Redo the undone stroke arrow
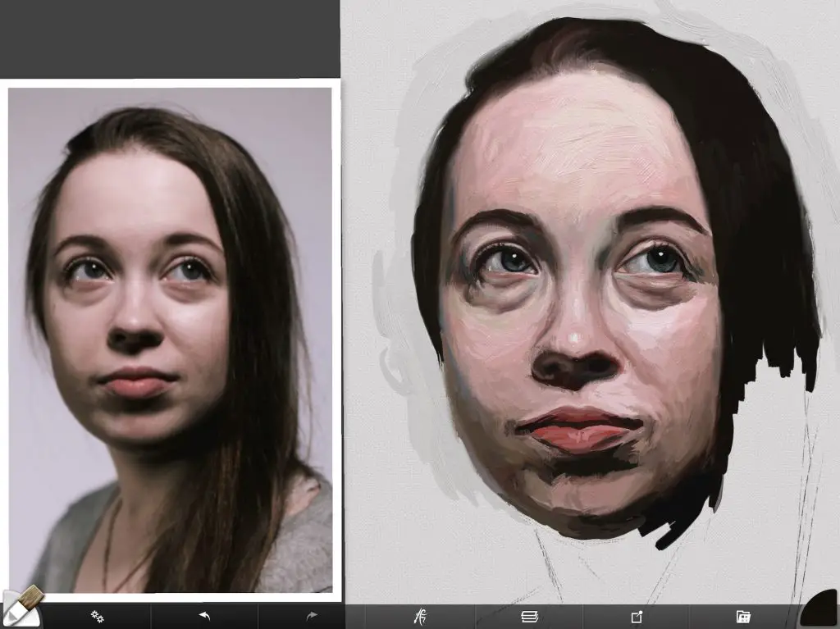This screenshot has width=840, height=629. coord(311,616)
